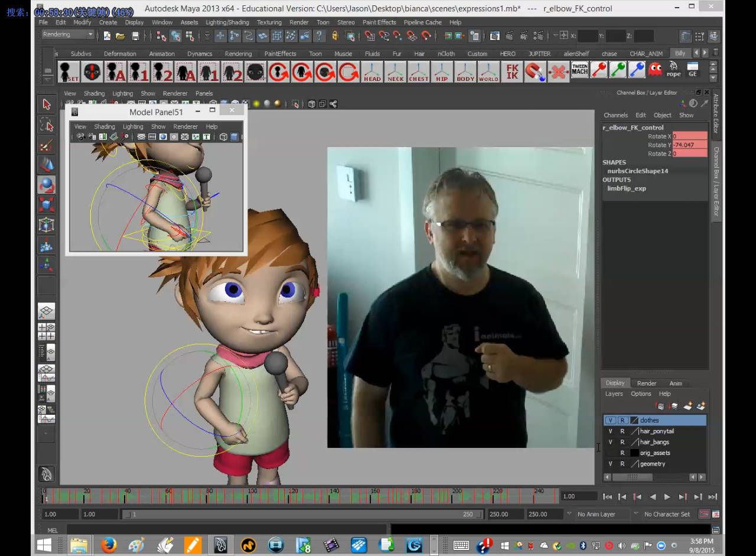The width and height of the screenshot is (756, 556).
Task: Toggle R reference state of hair_bangs layer
Action: 623,442
